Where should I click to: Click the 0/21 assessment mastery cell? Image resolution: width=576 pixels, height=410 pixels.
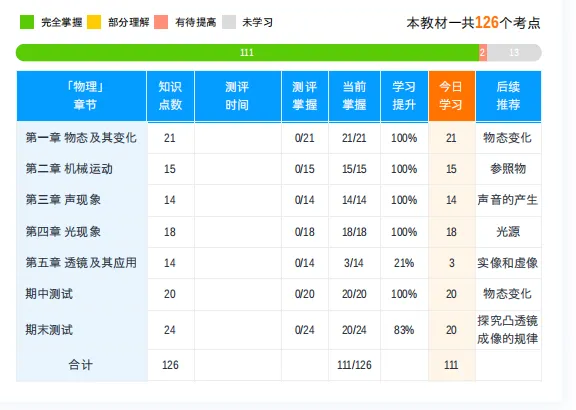click(x=305, y=138)
